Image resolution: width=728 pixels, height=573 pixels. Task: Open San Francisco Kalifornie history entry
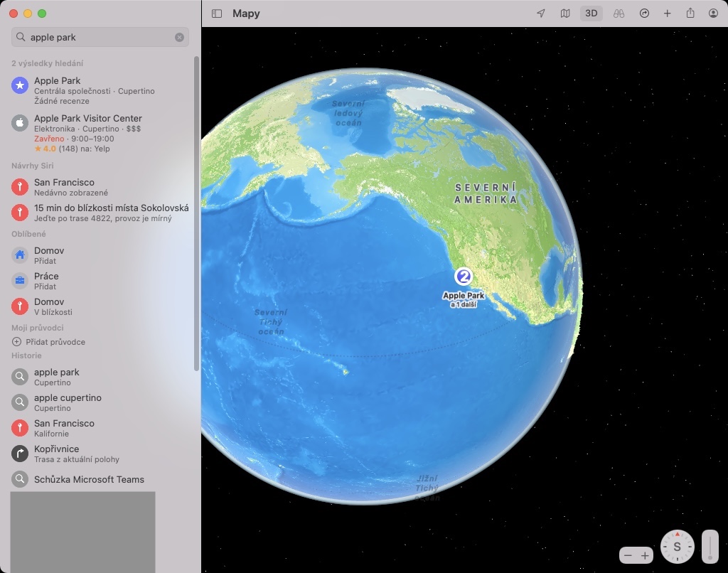click(x=100, y=428)
